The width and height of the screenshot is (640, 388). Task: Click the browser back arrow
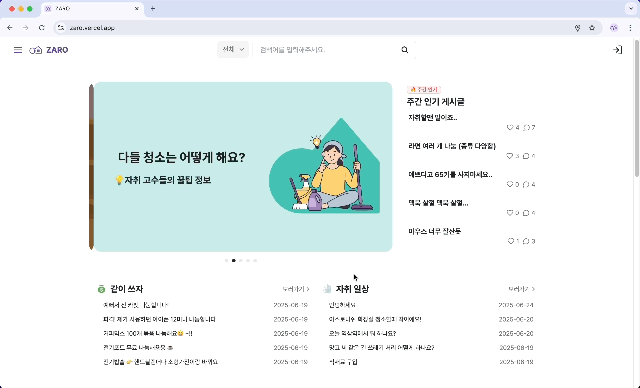[x=10, y=28]
